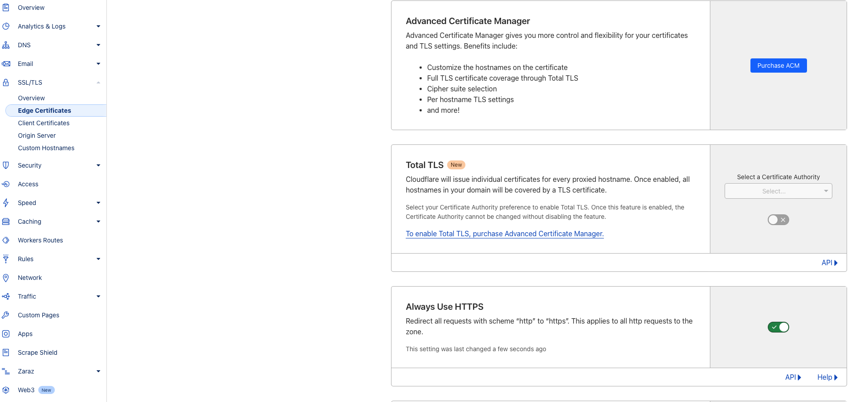Open the Custom Hostnames section
This screenshot has width=868, height=402.
click(x=46, y=148)
